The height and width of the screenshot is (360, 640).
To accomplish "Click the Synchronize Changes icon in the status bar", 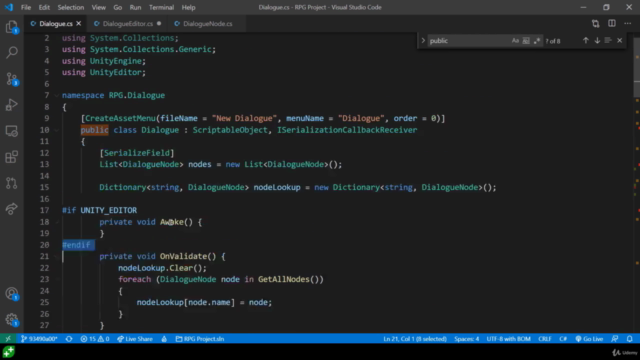I will (69, 339).
